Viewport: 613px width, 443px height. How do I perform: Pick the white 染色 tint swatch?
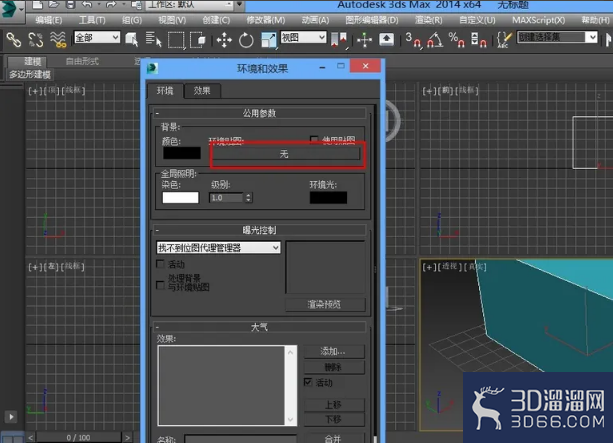181,197
